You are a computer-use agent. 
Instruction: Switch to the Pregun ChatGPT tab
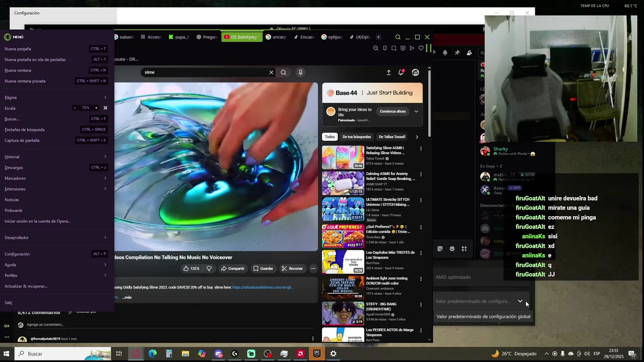(207, 37)
